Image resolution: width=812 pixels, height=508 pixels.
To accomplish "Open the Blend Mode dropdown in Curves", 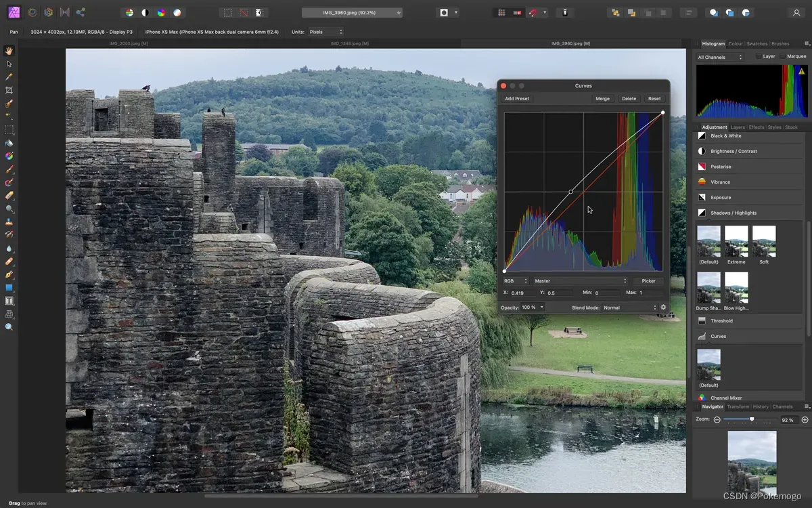I will 628,307.
